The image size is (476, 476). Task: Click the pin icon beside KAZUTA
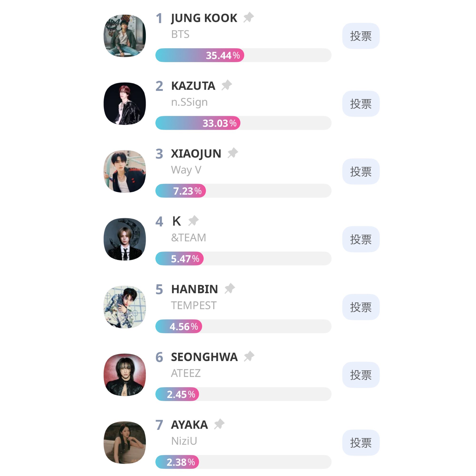(226, 85)
